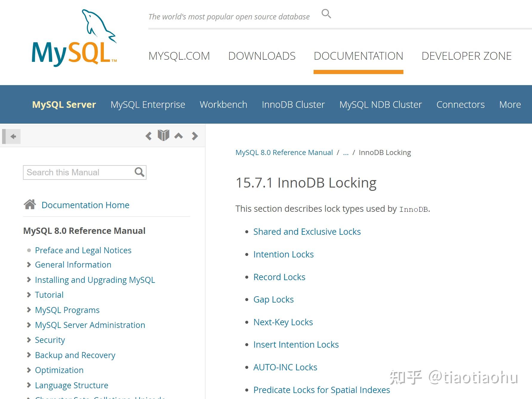Open MySQL Server Administration sidebar link
532x399 pixels.
90,325
